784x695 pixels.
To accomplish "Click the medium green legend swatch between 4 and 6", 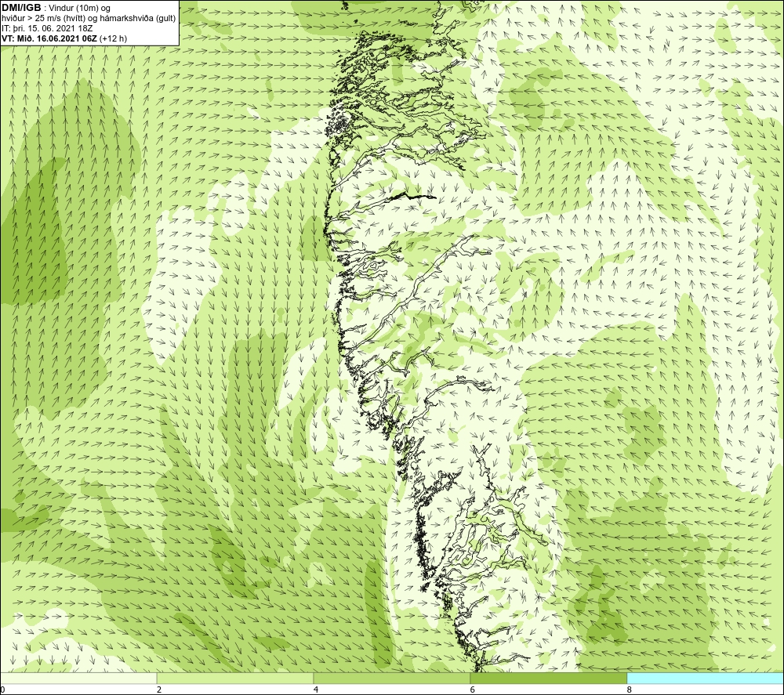I will pyautogui.click(x=391, y=678).
